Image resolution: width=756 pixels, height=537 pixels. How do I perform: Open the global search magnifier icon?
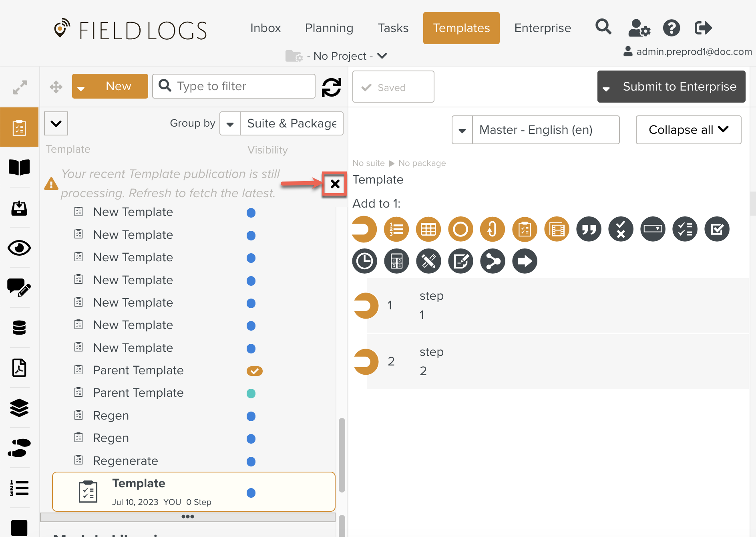pos(603,27)
